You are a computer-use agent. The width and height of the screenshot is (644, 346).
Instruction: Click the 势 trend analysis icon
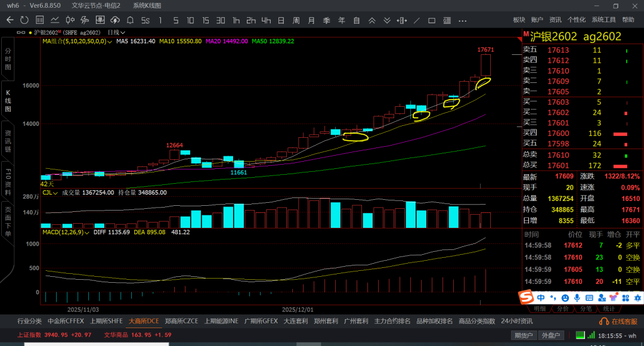[85, 20]
